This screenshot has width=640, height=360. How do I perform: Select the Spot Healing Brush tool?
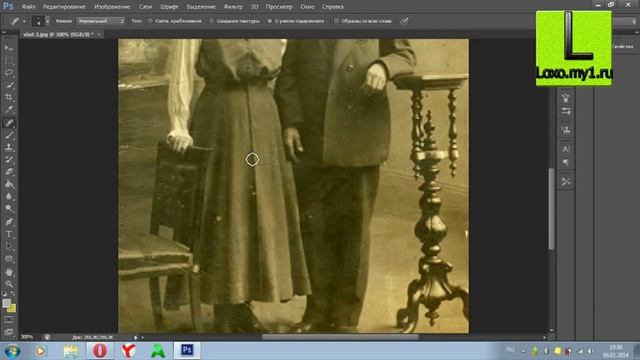9,122
